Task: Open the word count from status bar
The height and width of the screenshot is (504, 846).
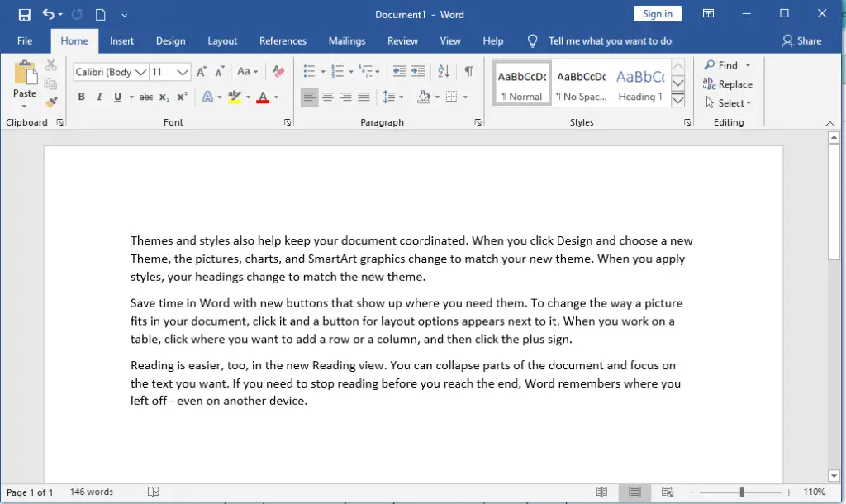Action: [x=91, y=492]
